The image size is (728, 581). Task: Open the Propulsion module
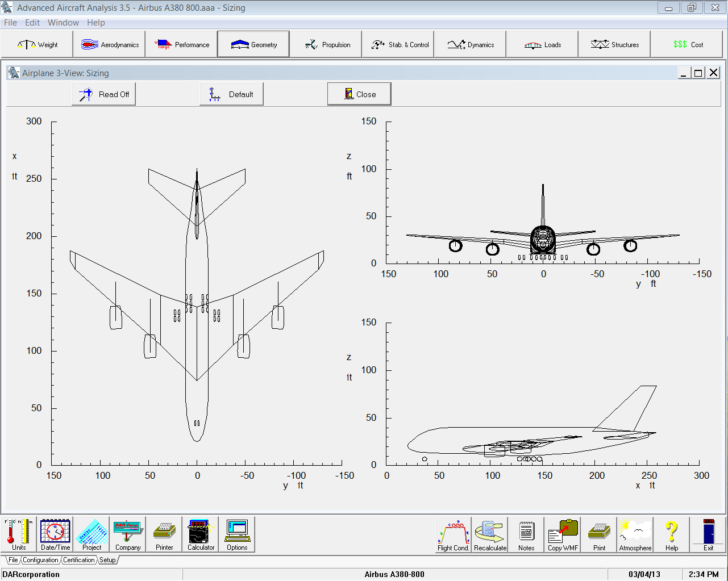326,44
